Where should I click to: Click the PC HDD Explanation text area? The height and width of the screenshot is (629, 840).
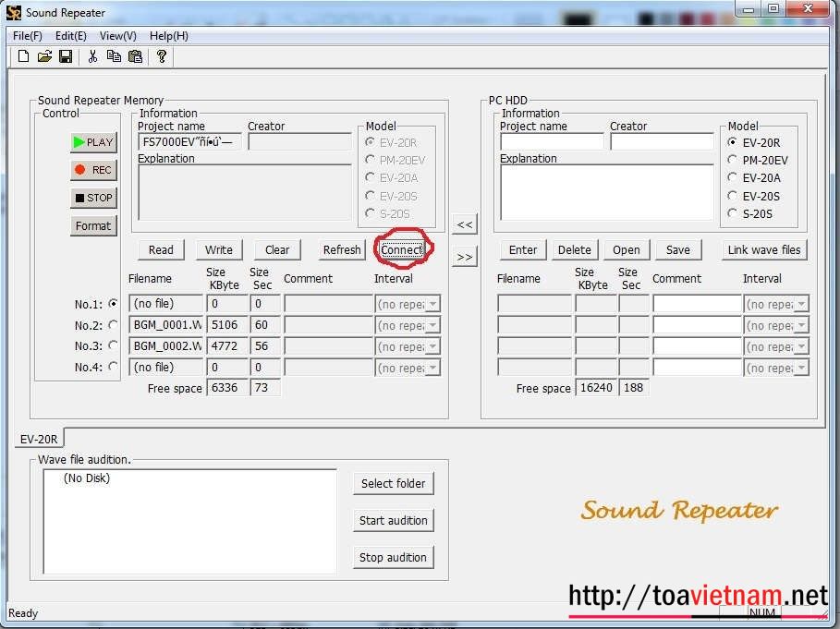(607, 192)
